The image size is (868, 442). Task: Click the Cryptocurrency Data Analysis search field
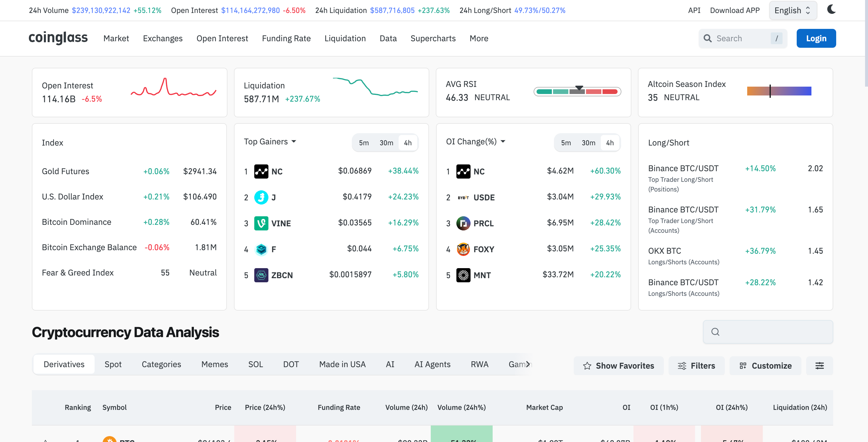coord(768,332)
